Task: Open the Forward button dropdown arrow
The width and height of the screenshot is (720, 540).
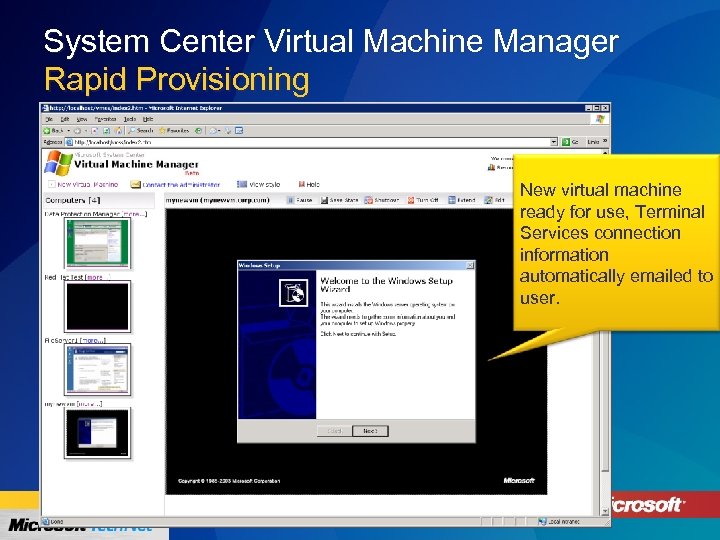Action: [x=86, y=131]
